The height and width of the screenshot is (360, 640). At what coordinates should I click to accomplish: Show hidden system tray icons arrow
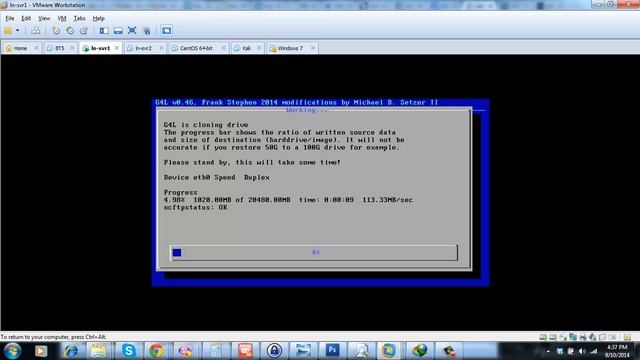click(548, 351)
